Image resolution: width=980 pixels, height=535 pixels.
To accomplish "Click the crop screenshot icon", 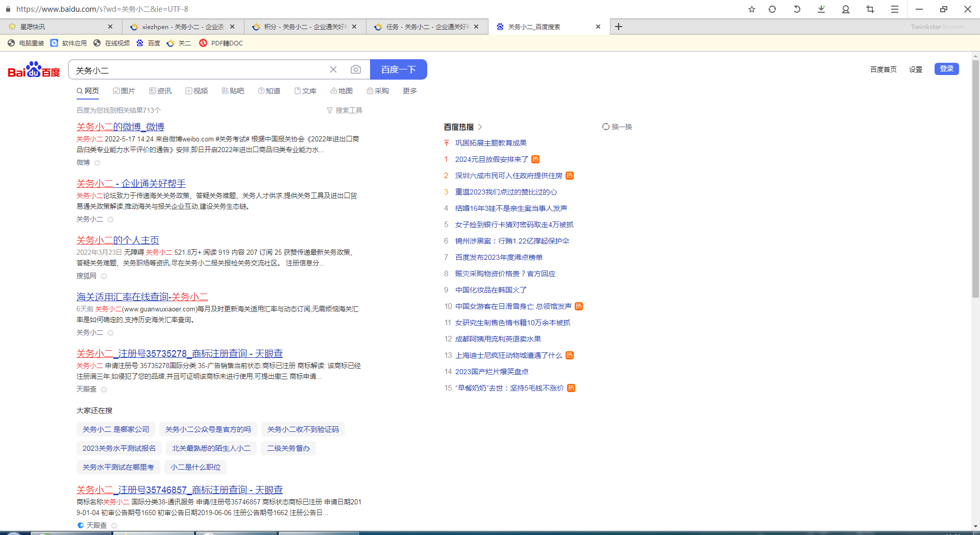I will click(x=870, y=9).
